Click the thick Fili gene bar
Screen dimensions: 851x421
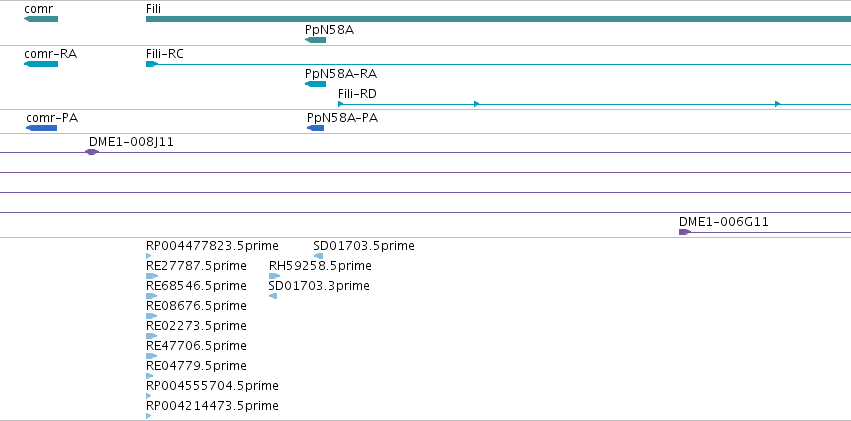coord(498,20)
